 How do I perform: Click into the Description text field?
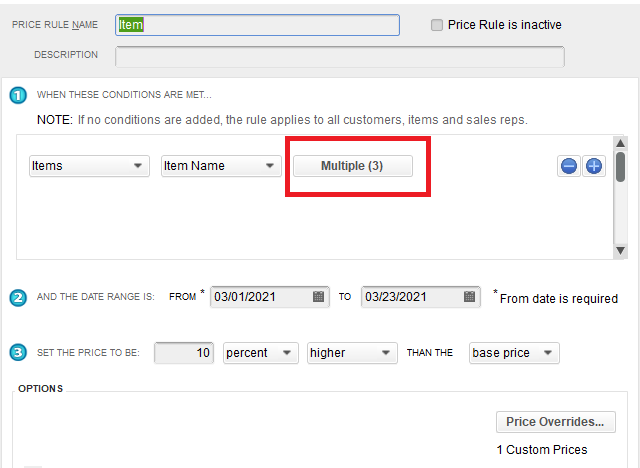339,55
